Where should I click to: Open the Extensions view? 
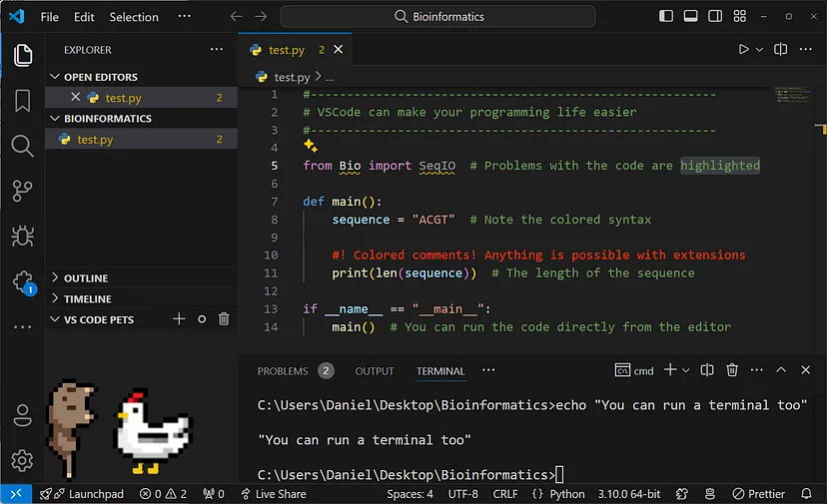[22, 281]
